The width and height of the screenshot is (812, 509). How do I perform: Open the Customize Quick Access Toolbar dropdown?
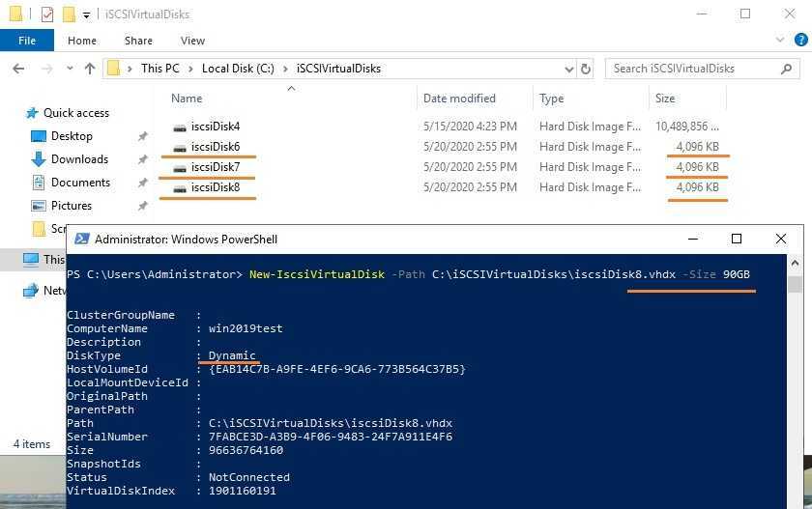[86, 15]
